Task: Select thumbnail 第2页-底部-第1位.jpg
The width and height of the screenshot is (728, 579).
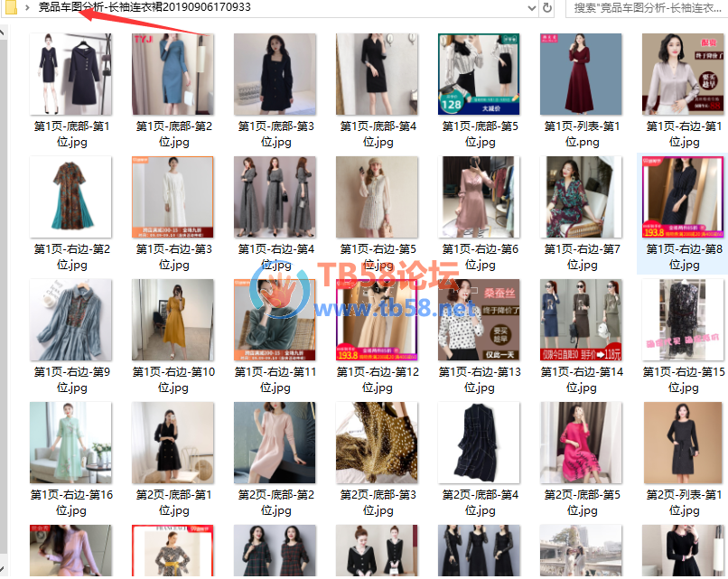Action: 173,443
